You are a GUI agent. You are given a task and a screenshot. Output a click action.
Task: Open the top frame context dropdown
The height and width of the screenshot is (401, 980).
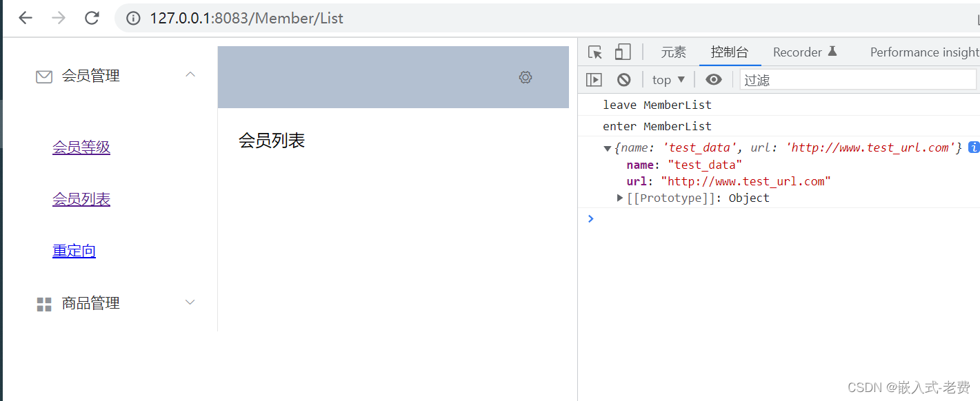click(667, 79)
